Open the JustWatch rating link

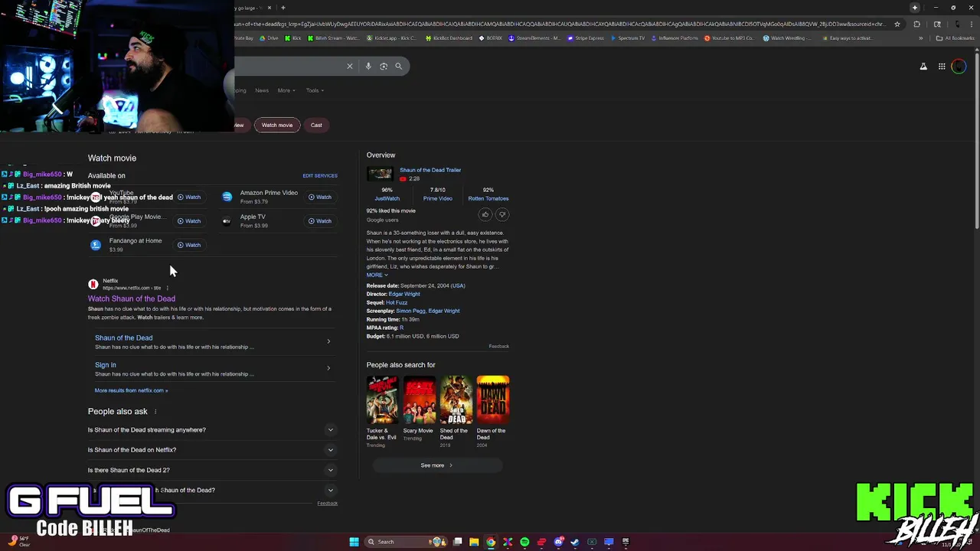tap(387, 198)
